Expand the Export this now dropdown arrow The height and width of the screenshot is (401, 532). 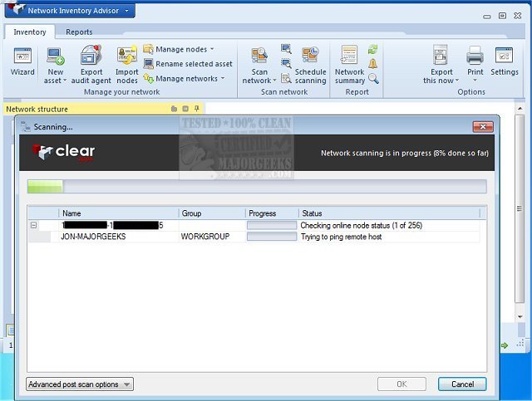[456, 81]
